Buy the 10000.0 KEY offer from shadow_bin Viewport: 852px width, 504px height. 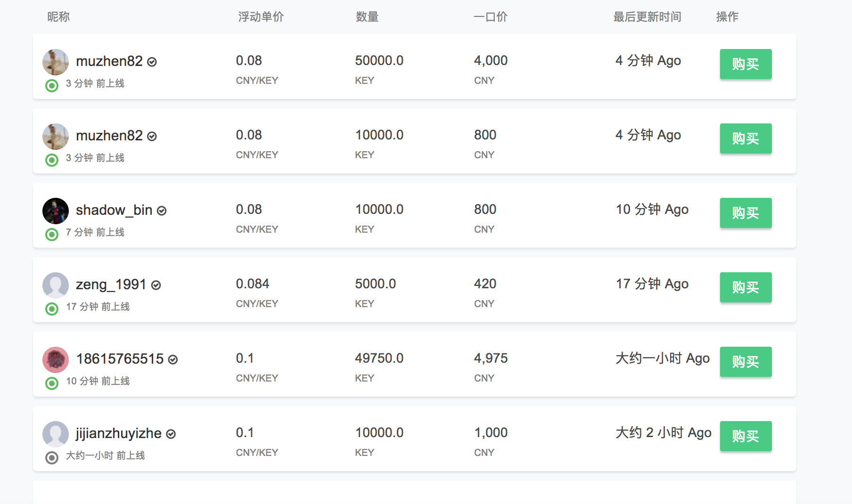pyautogui.click(x=745, y=213)
